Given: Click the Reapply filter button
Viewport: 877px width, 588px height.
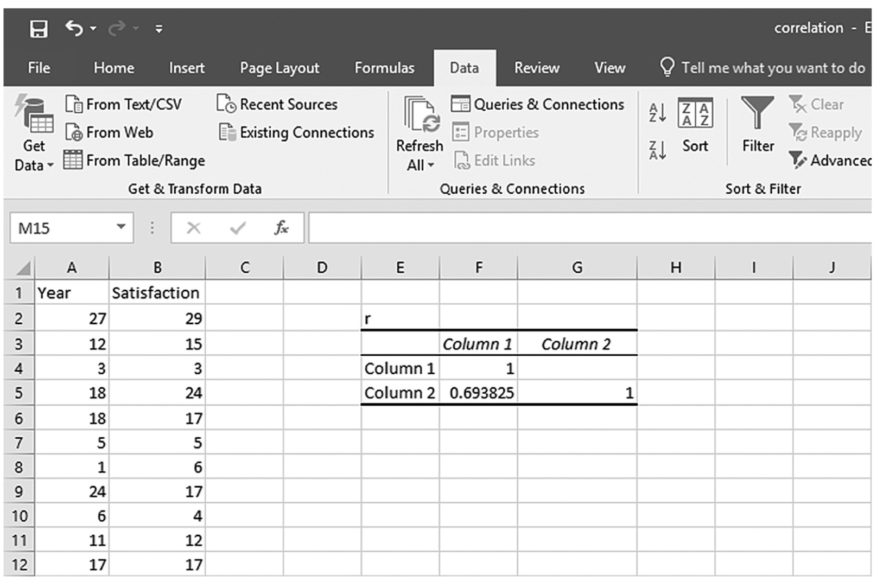Looking at the screenshot, I should [x=825, y=132].
